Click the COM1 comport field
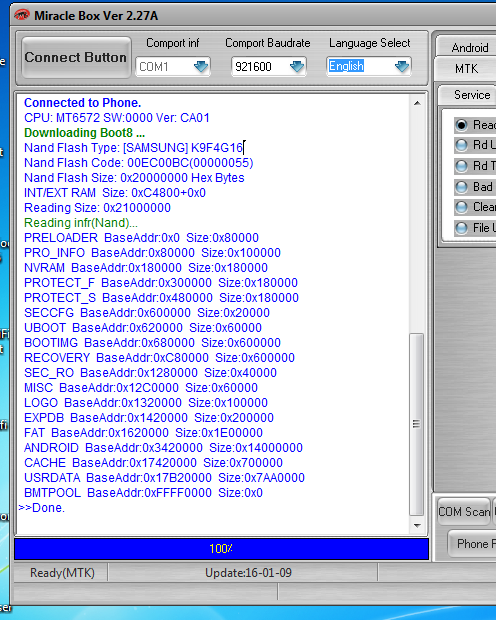Viewport: 496px width, 620px height. coord(172,66)
